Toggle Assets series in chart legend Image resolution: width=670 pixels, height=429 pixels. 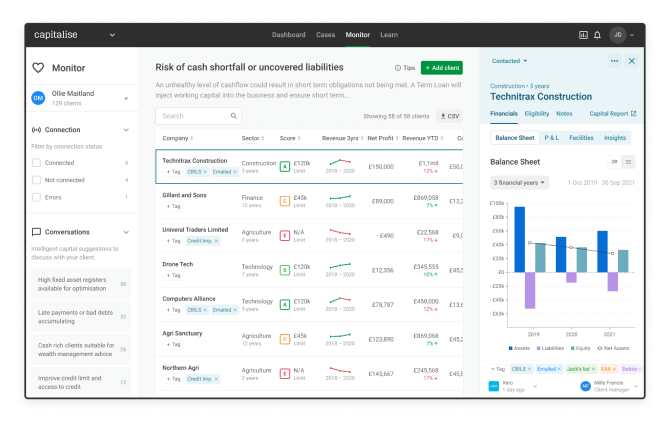(x=519, y=348)
